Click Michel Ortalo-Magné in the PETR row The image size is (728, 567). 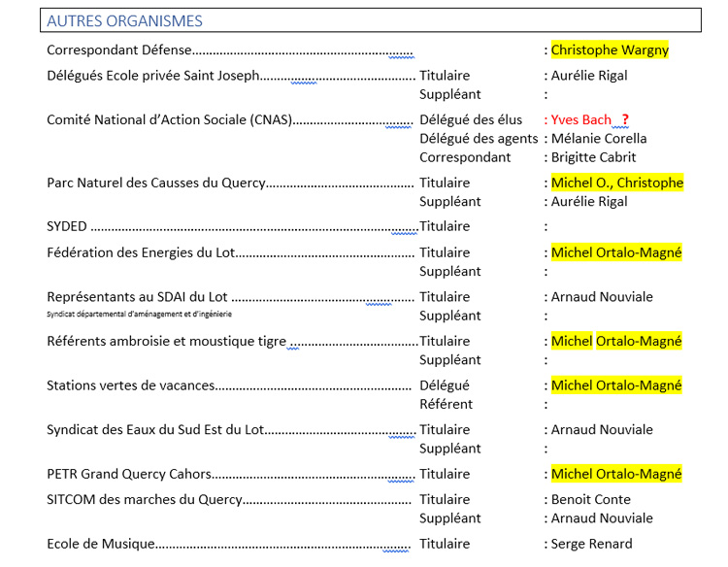(616, 474)
